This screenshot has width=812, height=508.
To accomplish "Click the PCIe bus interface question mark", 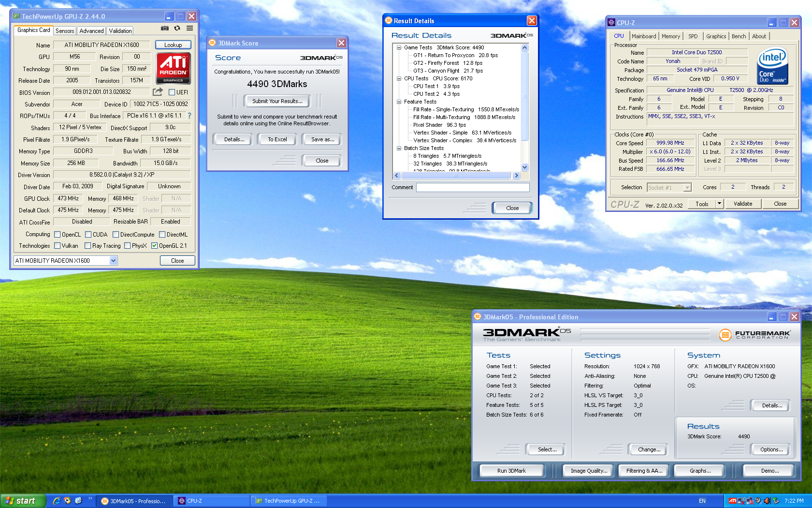I will [189, 116].
